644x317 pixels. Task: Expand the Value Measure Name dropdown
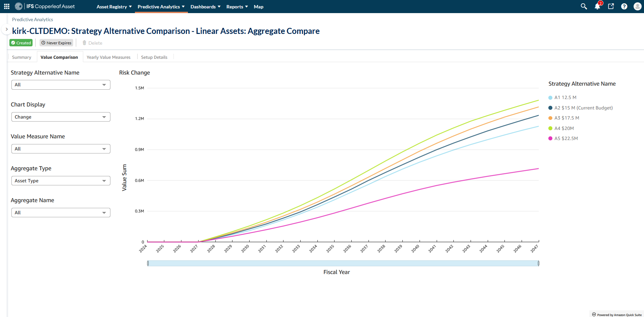[x=61, y=149]
